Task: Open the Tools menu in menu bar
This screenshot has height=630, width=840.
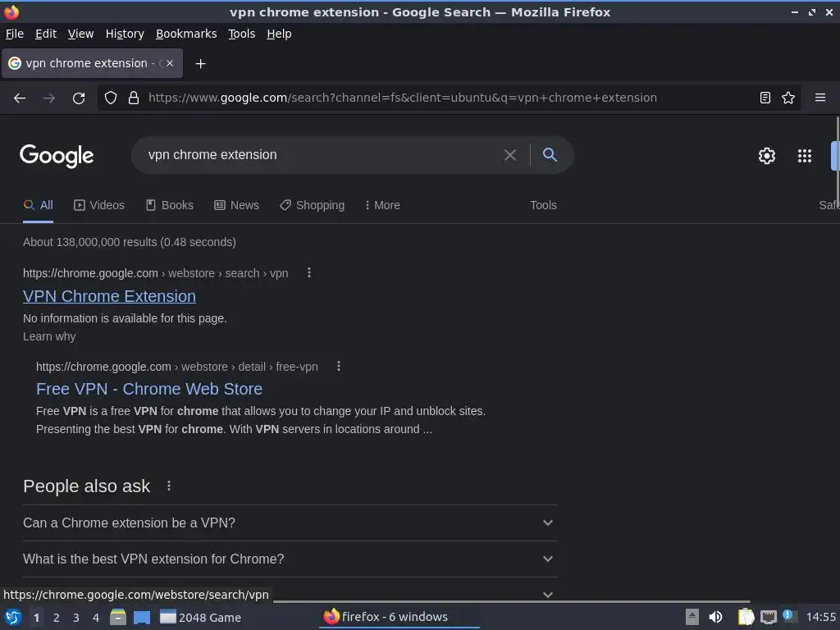Action: tap(242, 34)
